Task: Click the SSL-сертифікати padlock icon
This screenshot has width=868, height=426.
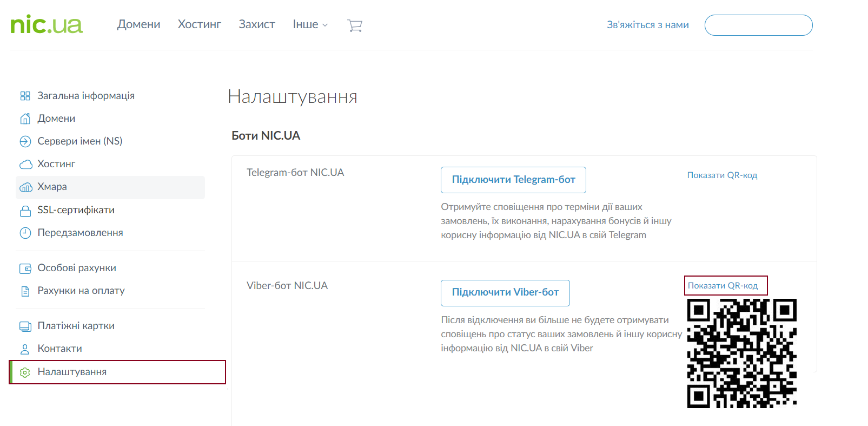Action: tap(25, 211)
